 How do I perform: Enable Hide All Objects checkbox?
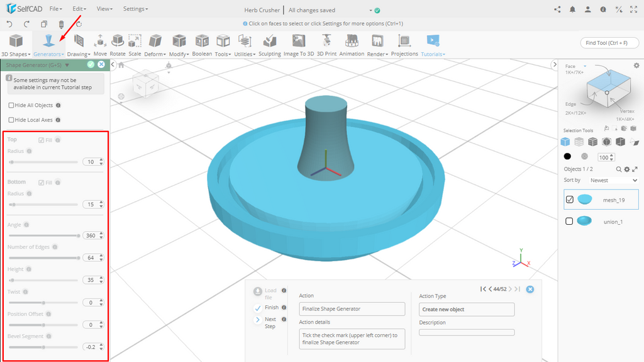(11, 105)
